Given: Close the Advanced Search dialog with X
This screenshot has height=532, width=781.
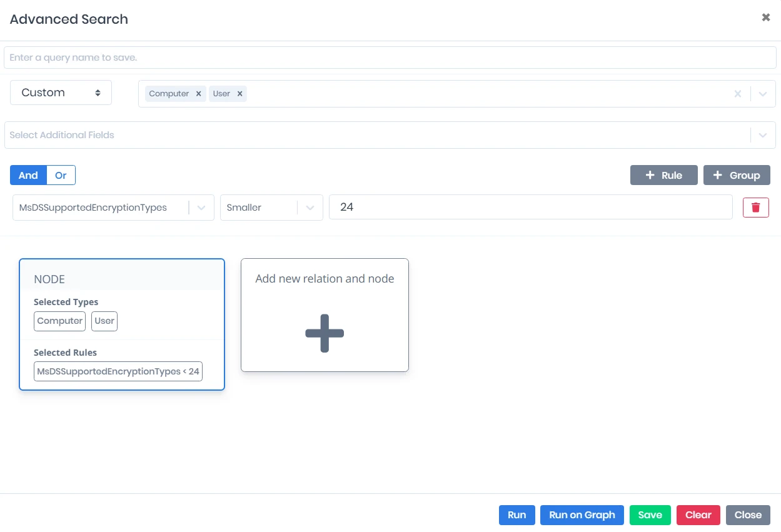Looking at the screenshot, I should (x=766, y=18).
